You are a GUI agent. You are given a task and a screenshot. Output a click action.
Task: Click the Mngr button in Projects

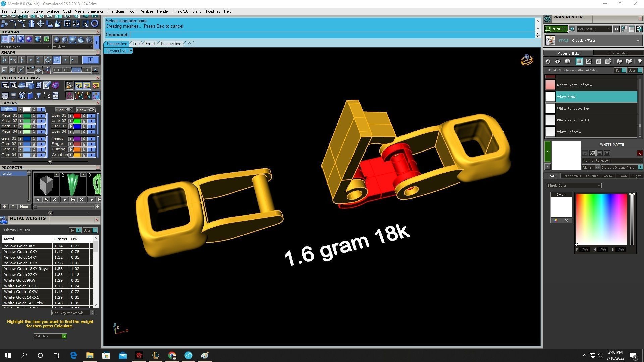(24, 207)
